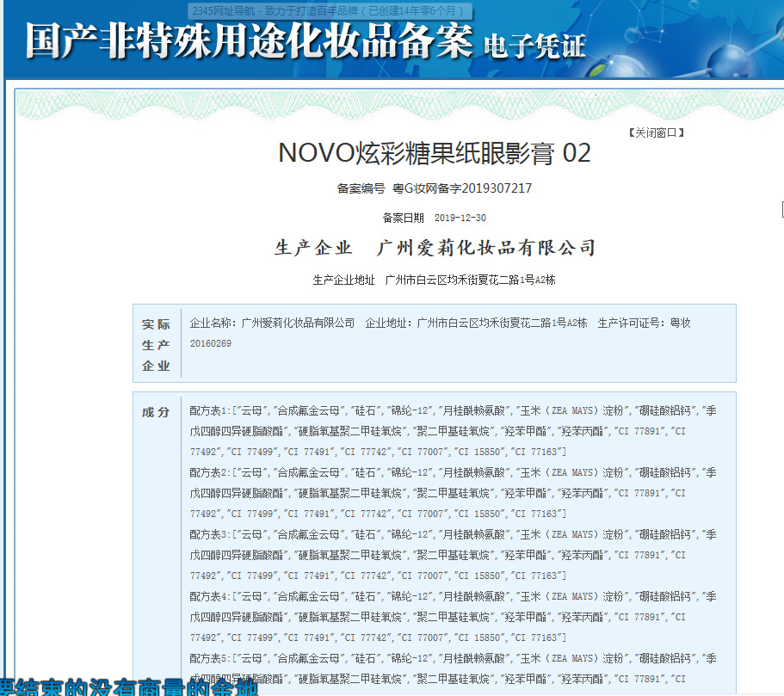Click the 成分 section label
This screenshot has width=784, height=696.
click(x=156, y=412)
